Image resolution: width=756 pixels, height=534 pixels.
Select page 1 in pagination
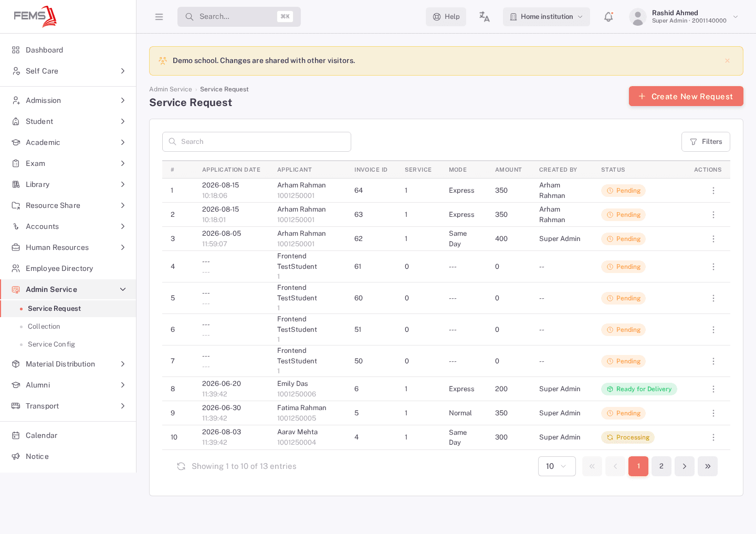coord(638,466)
